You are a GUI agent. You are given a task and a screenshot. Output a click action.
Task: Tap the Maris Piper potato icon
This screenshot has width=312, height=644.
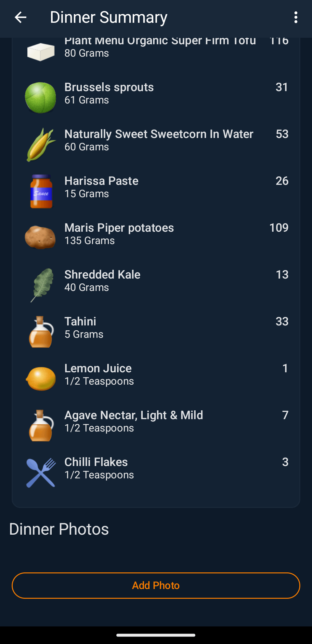tap(41, 238)
